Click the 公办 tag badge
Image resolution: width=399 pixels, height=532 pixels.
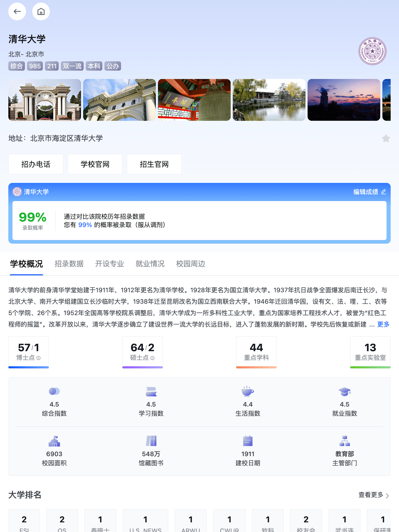[113, 66]
